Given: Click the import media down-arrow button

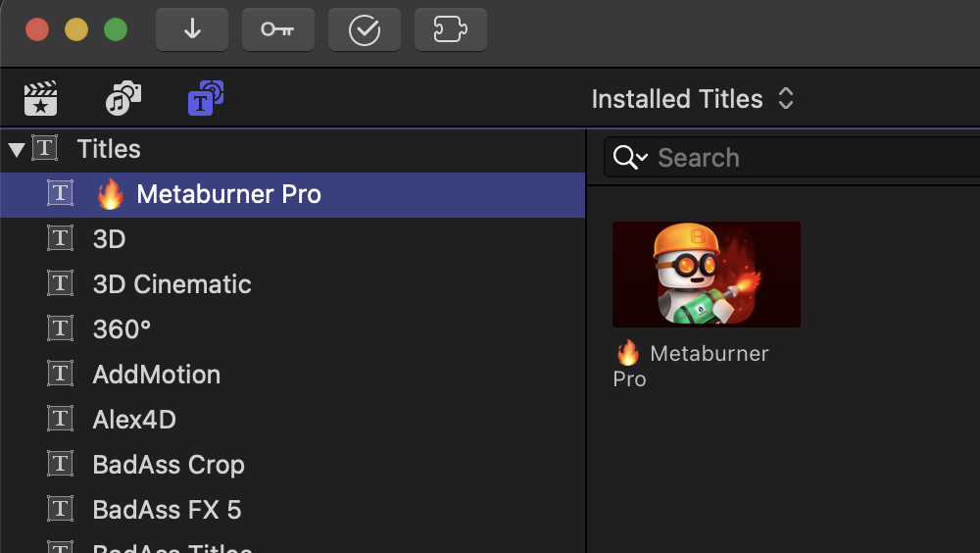Looking at the screenshot, I should (x=192, y=29).
